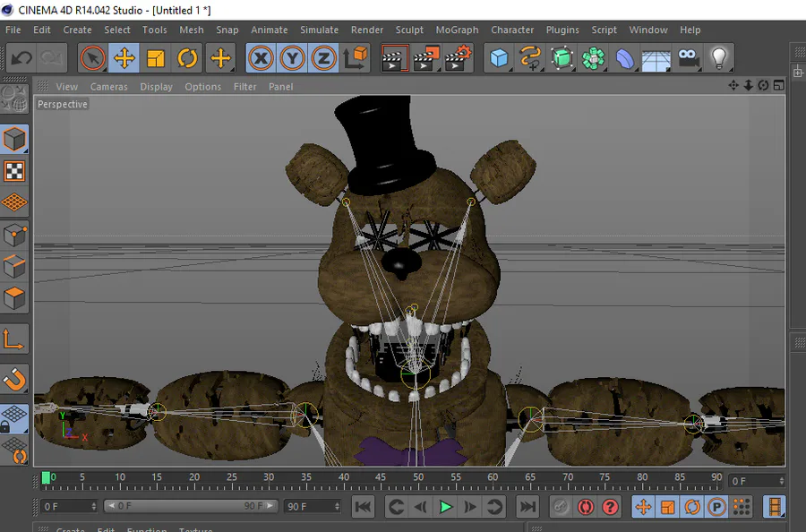806x532 pixels.
Task: Go to previous key
Action: click(x=396, y=507)
